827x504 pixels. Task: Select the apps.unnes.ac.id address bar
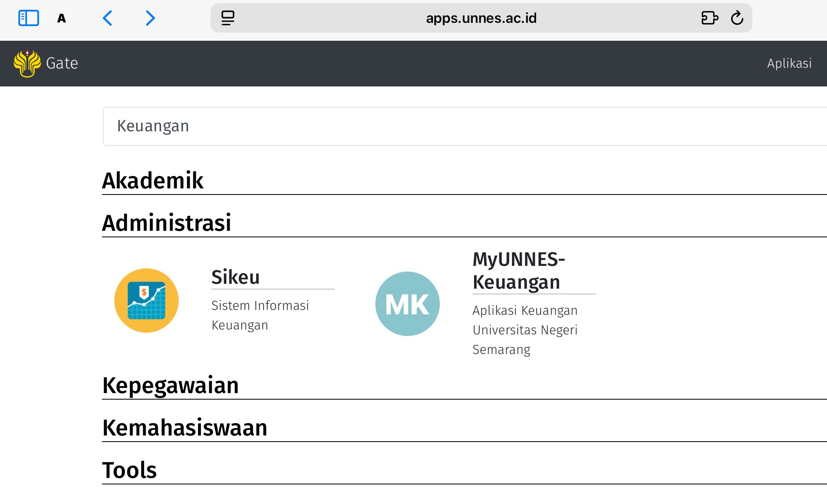pyautogui.click(x=481, y=18)
